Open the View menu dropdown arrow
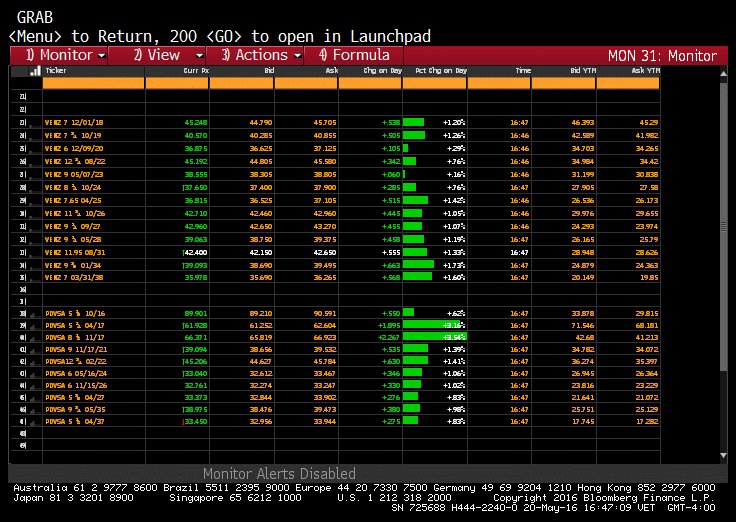This screenshot has height=522, width=736. click(x=199, y=56)
